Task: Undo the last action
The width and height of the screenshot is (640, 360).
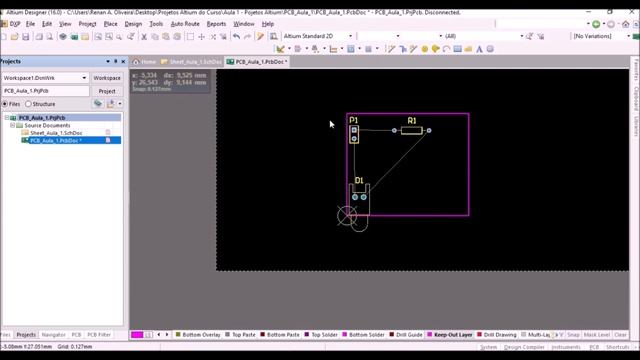Action: click(x=236, y=37)
